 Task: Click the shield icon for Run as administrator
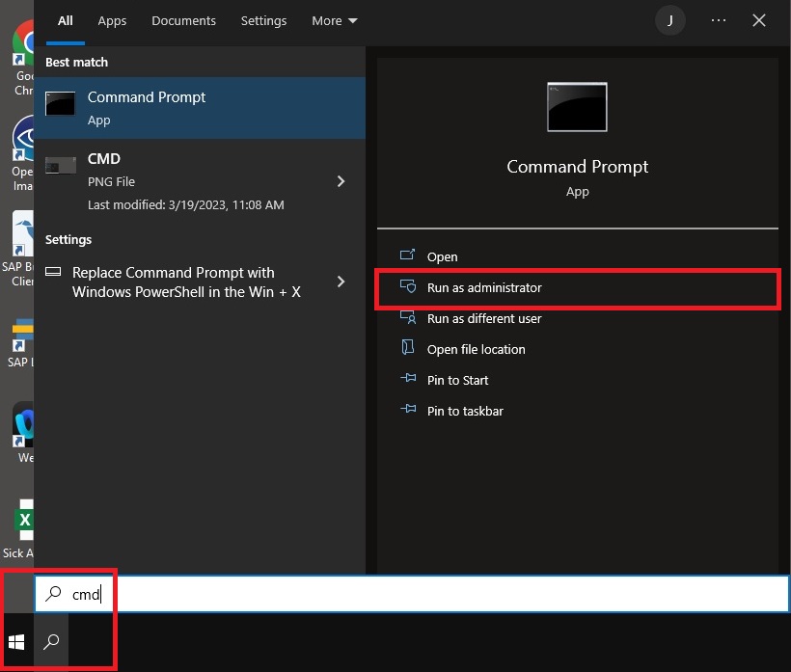[408, 286]
